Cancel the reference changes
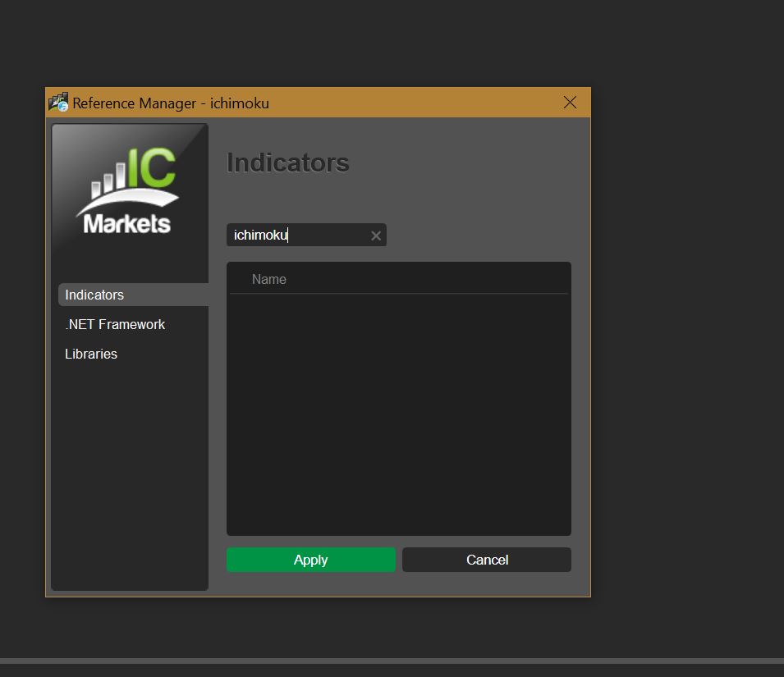Screen dimensions: 784x677 coord(487,560)
